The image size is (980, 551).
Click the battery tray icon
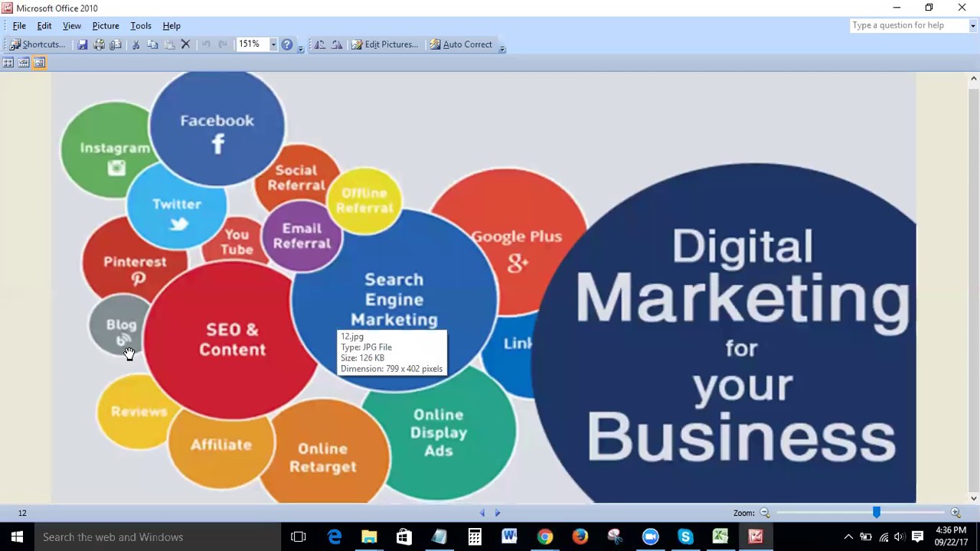866,537
